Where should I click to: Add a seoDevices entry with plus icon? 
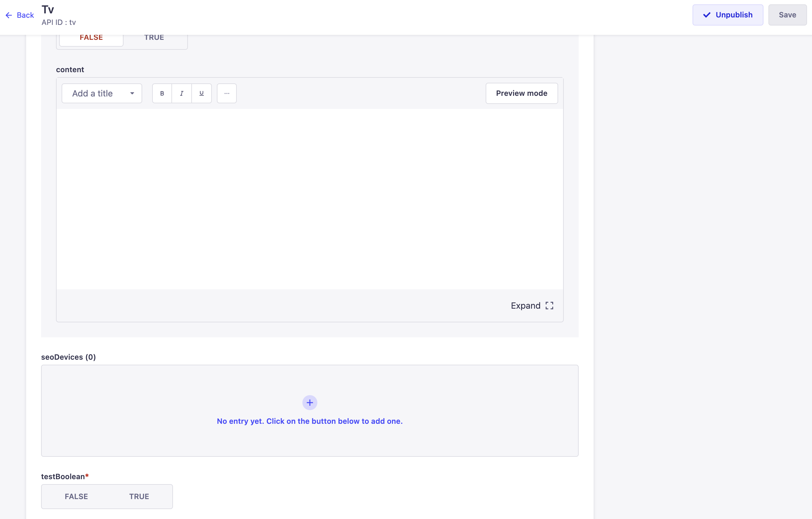310,403
